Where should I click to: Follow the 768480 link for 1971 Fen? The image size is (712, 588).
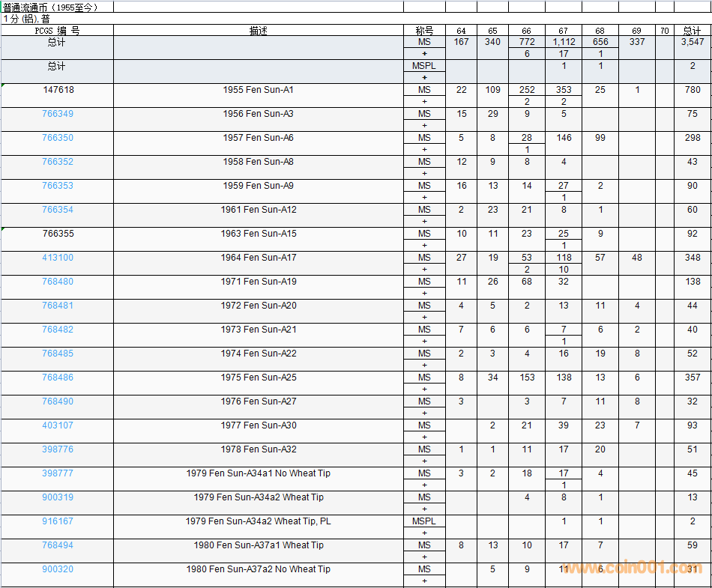pos(58,282)
